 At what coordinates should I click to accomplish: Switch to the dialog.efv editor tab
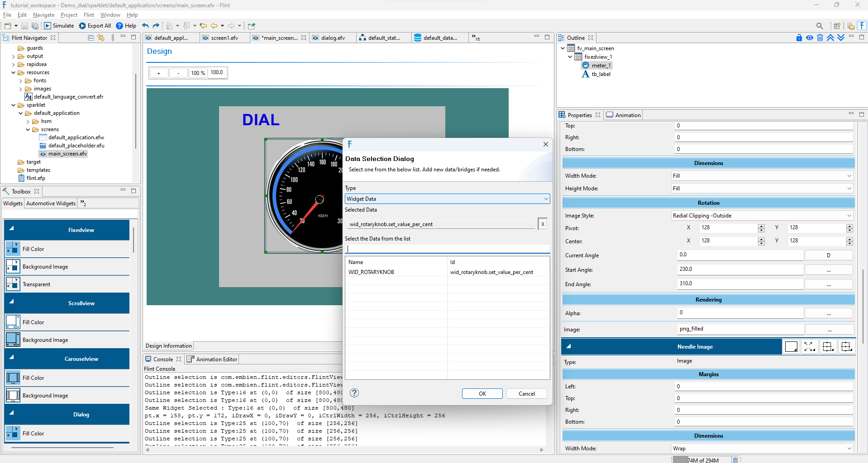pos(333,38)
